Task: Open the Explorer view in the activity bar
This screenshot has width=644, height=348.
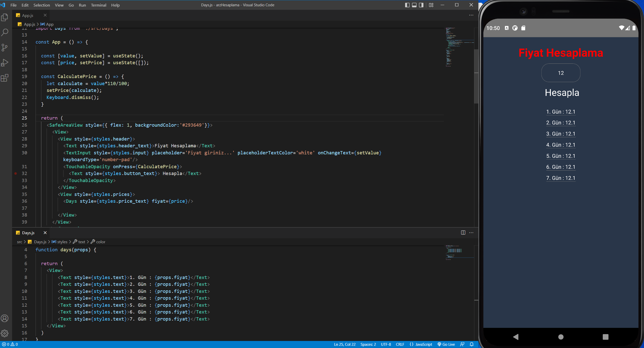Action: pos(5,17)
